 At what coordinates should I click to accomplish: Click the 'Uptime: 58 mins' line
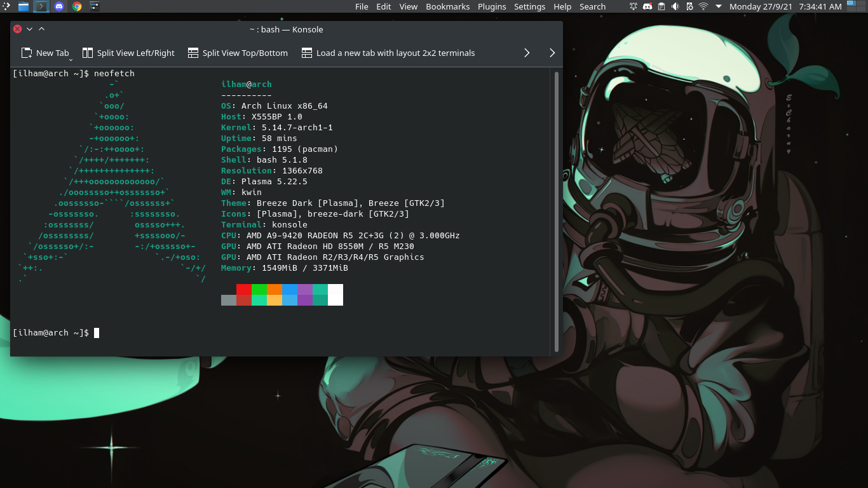click(x=259, y=139)
